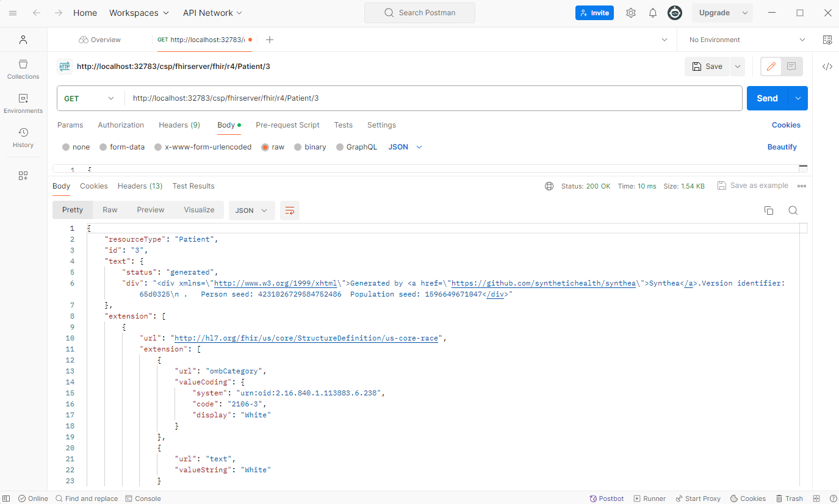Copy response body using copy icon
The height and width of the screenshot is (504, 839).
pyautogui.click(x=769, y=211)
